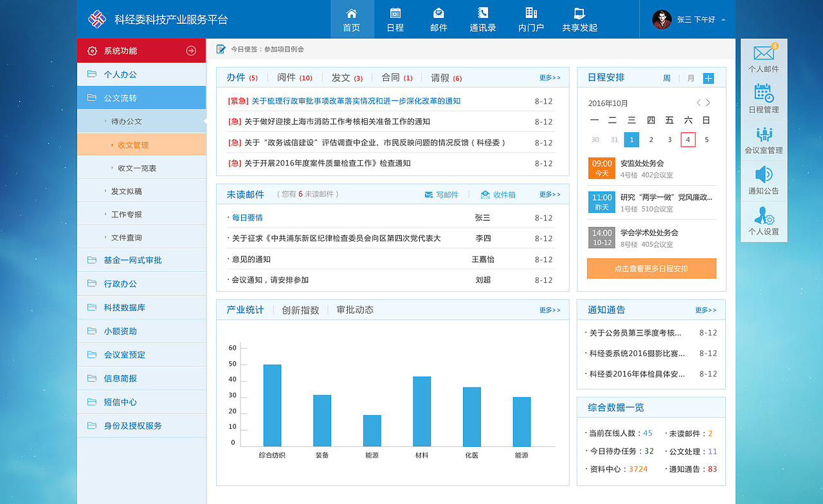Click 更多>> in the 产业统计 panel
823x504 pixels.
pyautogui.click(x=550, y=310)
